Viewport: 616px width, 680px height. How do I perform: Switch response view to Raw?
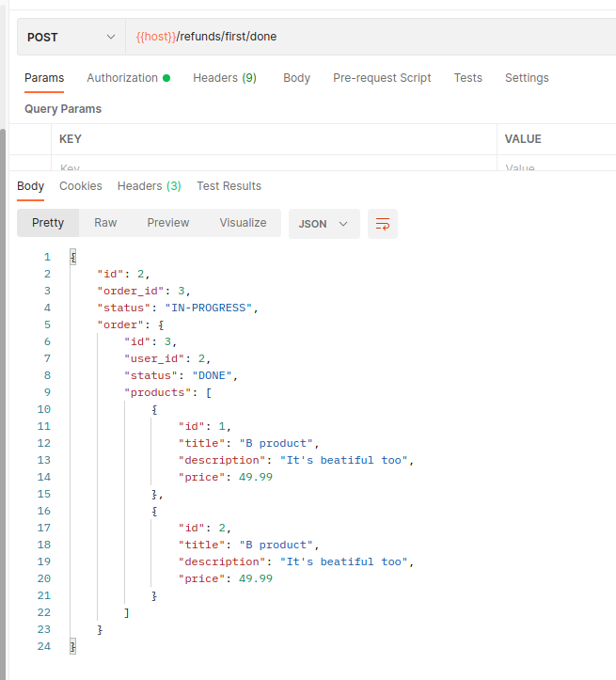(x=105, y=223)
